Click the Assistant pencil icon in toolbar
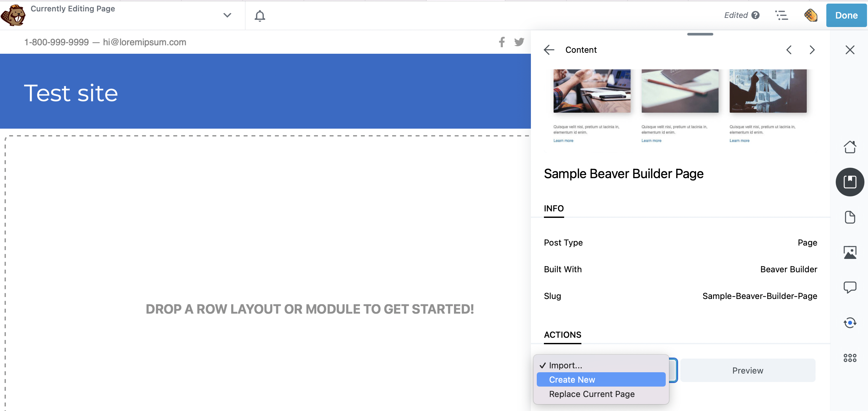Image resolution: width=868 pixels, height=411 pixels. tap(810, 16)
